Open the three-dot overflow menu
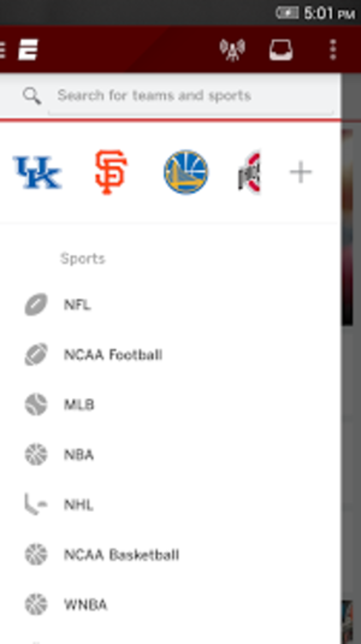Screen dimensions: 361x644 pyautogui.click(x=333, y=50)
